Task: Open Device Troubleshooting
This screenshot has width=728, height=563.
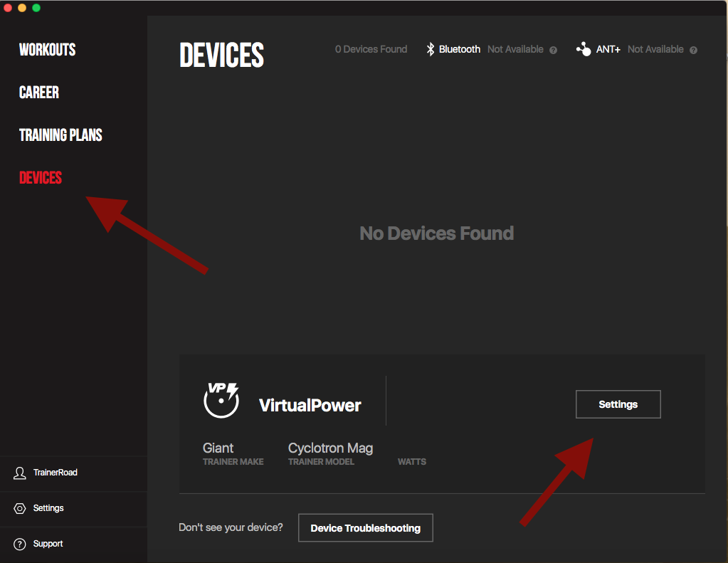Action: [365, 527]
